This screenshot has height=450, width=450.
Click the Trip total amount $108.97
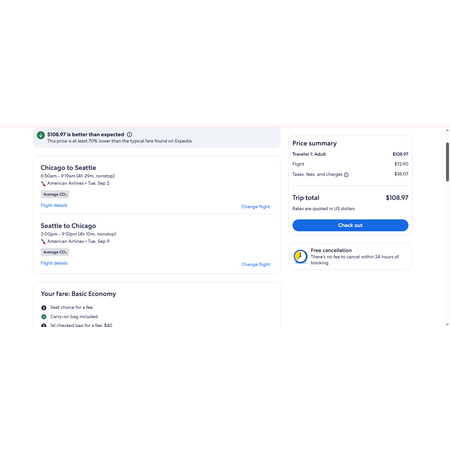coord(397,198)
